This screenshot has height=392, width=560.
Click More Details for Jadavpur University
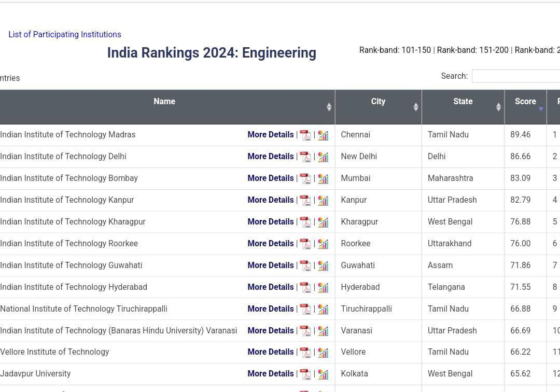click(x=270, y=374)
